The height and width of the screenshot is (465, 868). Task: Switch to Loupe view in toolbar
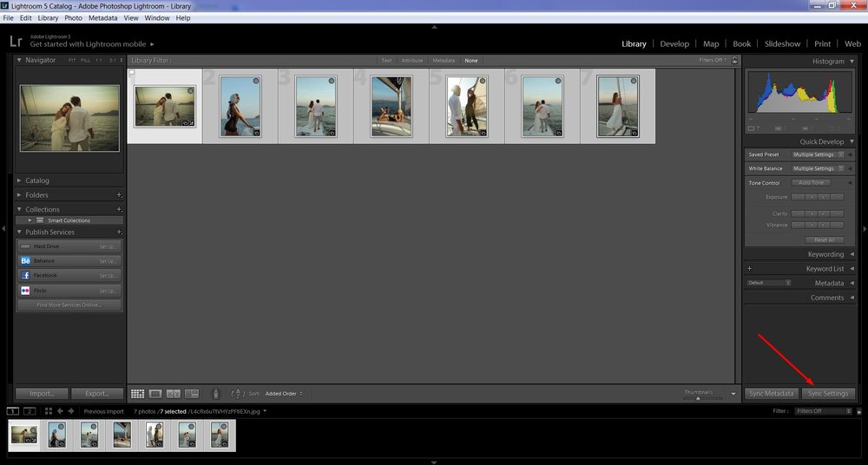(155, 394)
